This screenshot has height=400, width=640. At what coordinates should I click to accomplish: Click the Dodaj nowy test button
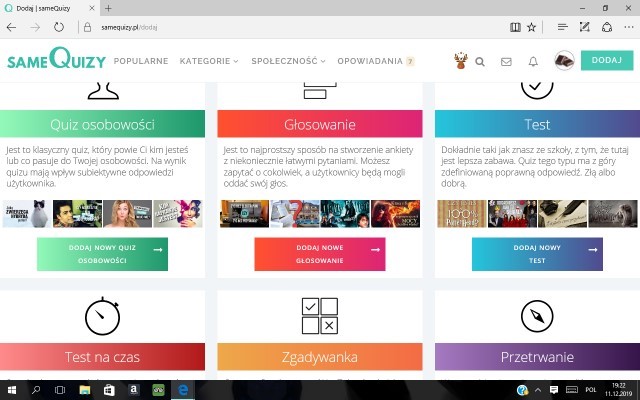[x=537, y=254]
